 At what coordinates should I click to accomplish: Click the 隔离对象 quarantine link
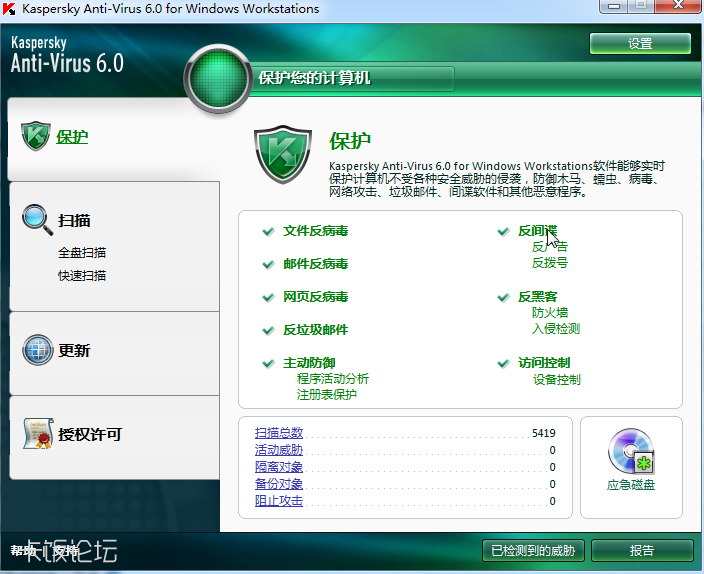click(x=278, y=467)
